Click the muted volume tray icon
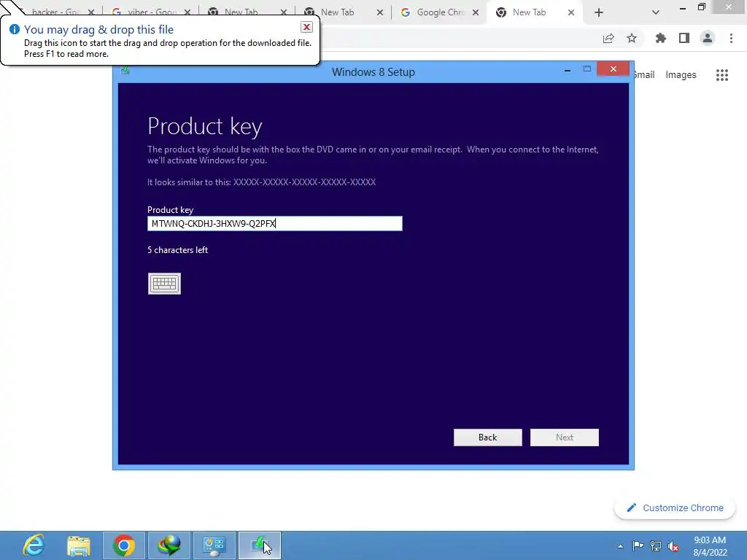The image size is (747, 560). [x=673, y=546]
